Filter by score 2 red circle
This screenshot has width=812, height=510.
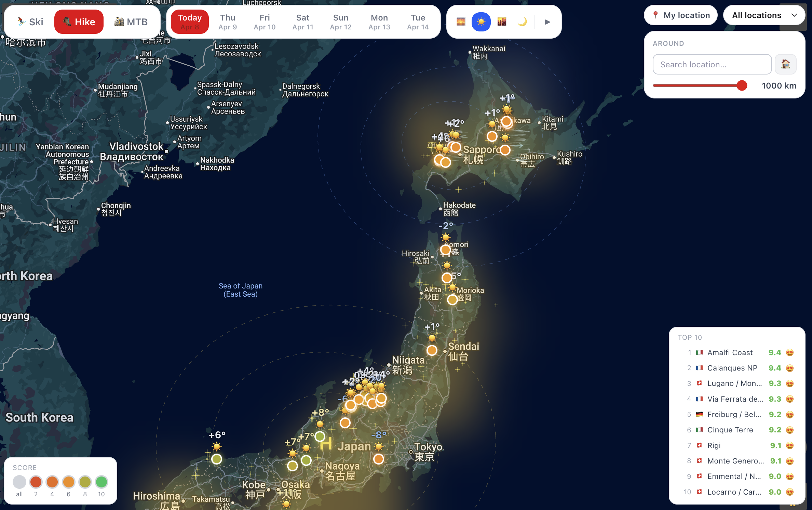coord(36,482)
